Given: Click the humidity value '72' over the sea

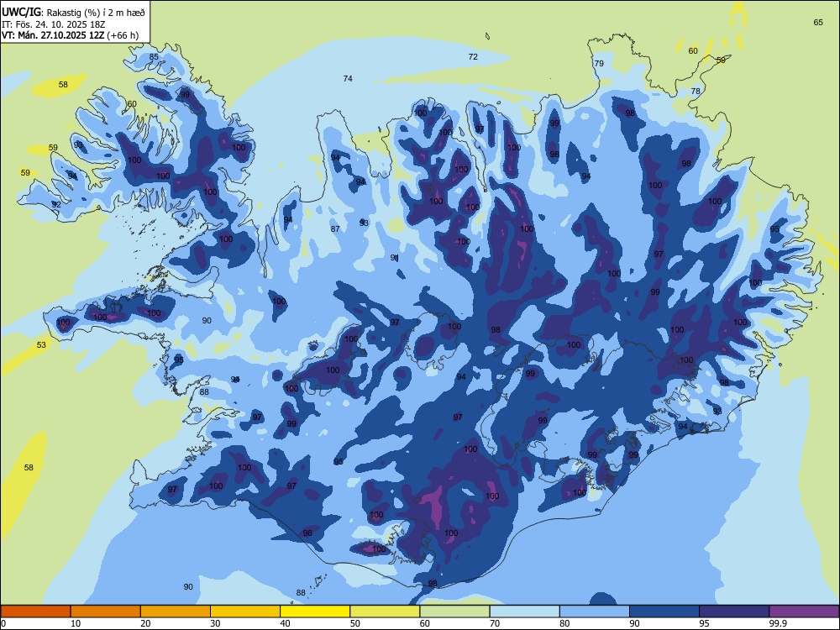Looking at the screenshot, I should pos(473,57).
